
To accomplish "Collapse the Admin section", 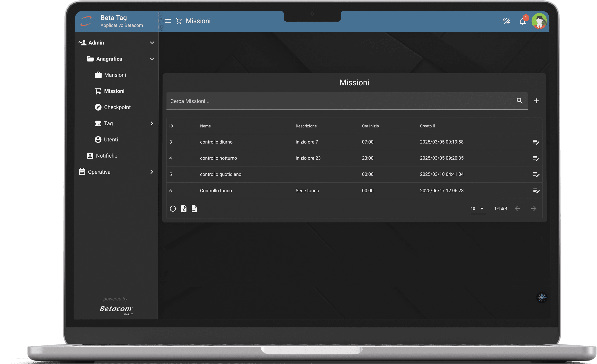I will (152, 43).
